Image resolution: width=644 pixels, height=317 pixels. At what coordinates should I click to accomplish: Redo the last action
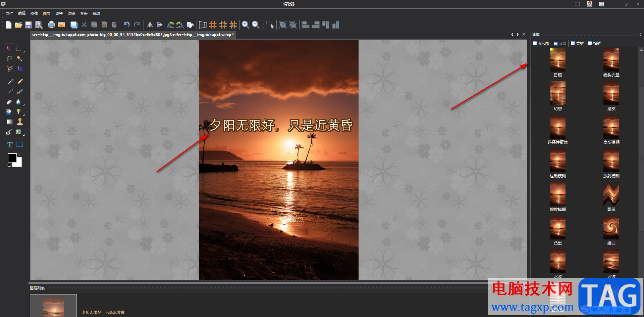pyautogui.click(x=137, y=25)
